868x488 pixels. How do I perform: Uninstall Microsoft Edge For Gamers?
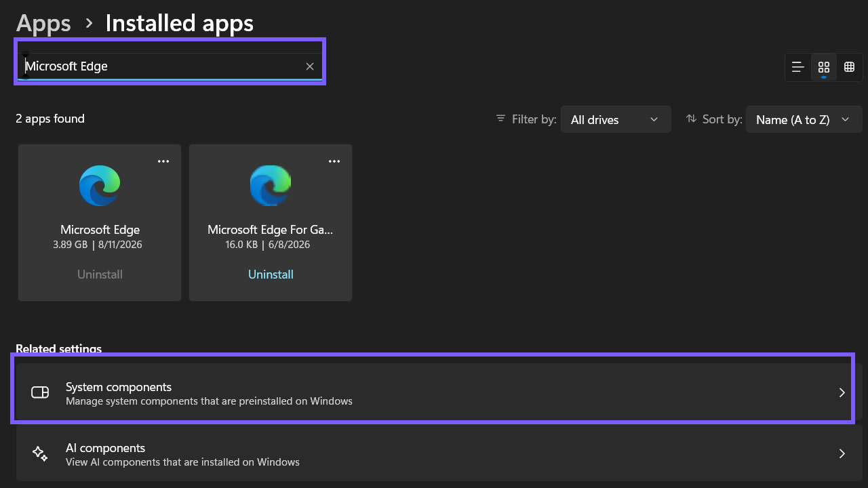tap(271, 274)
